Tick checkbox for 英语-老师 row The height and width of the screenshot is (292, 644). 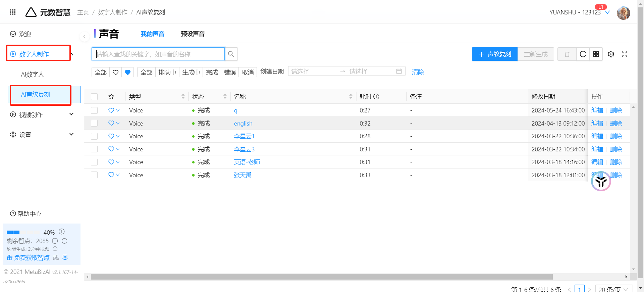(94, 162)
